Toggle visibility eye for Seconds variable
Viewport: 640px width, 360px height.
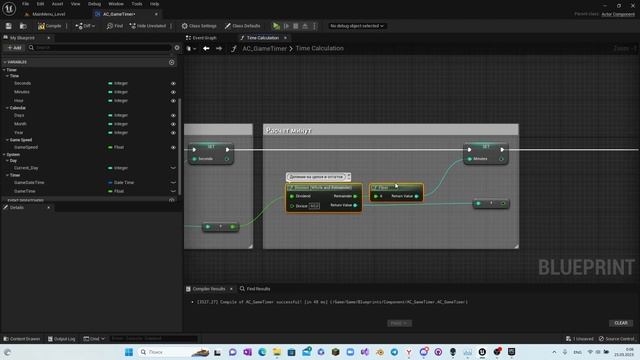click(x=173, y=83)
